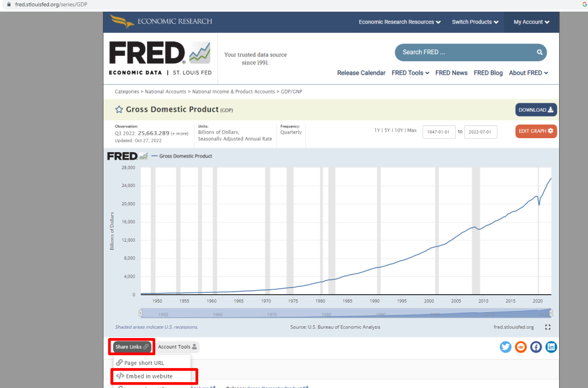Open FRED Blog
Image resolution: width=588 pixels, height=388 pixels.
point(488,73)
